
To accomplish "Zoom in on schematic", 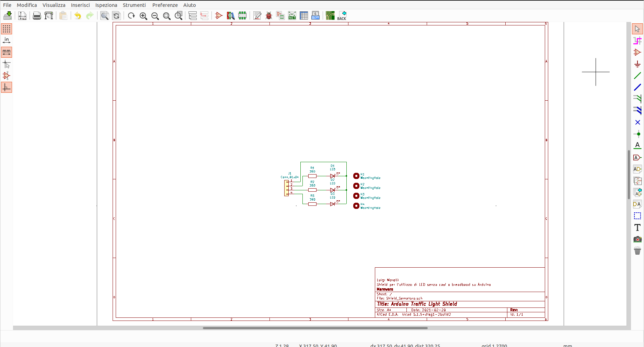I will click(x=143, y=15).
